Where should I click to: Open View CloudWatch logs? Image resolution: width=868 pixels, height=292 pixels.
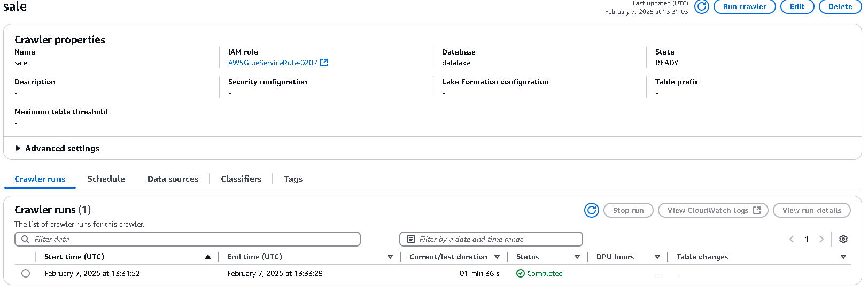[x=713, y=210]
